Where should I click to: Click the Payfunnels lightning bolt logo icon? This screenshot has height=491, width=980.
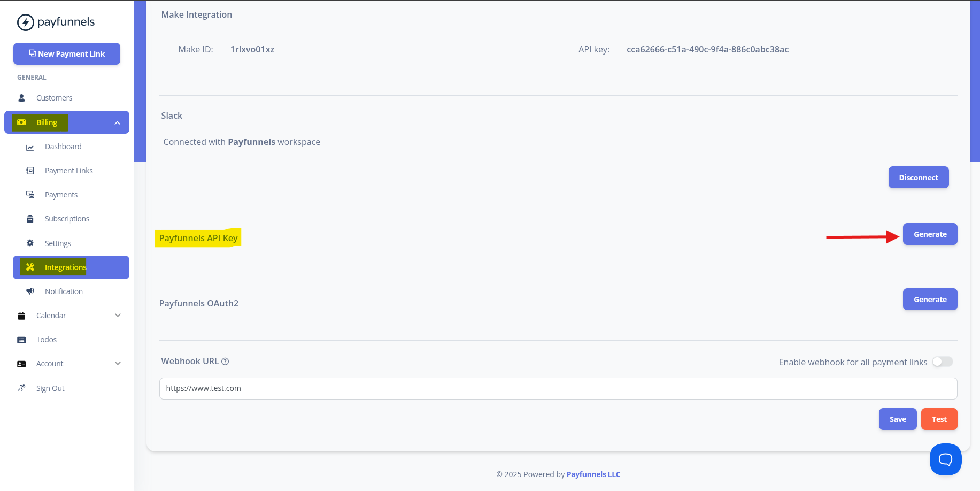click(25, 22)
